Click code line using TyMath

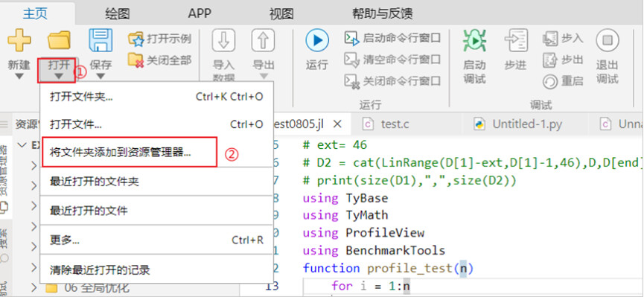345,215
